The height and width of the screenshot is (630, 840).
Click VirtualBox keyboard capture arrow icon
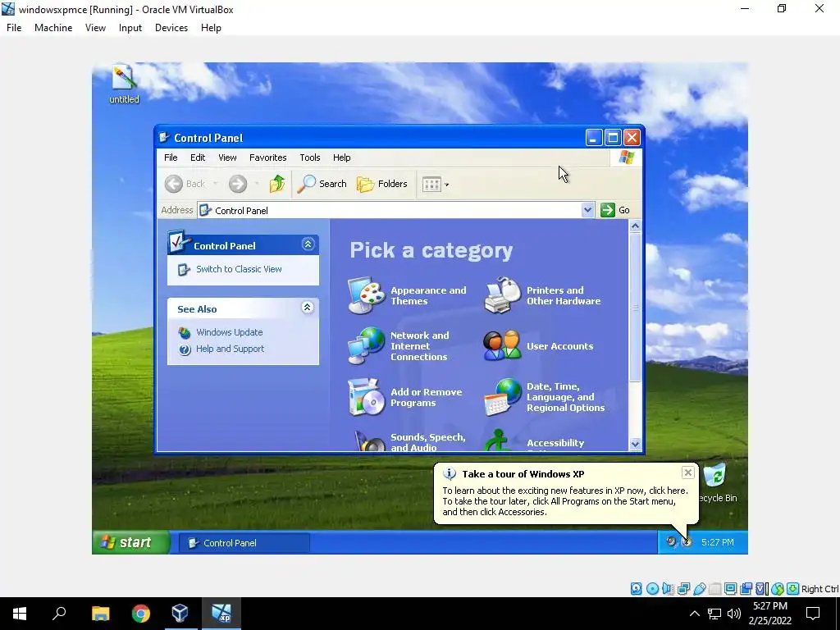tap(793, 589)
